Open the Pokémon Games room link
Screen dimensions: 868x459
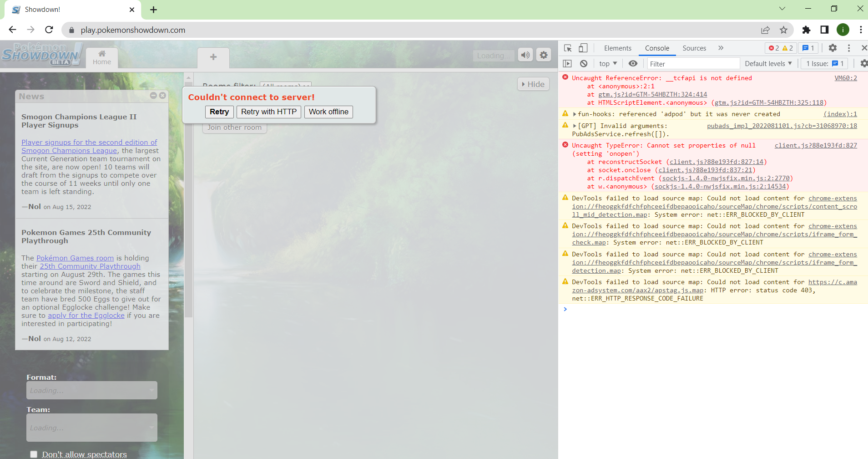point(75,258)
